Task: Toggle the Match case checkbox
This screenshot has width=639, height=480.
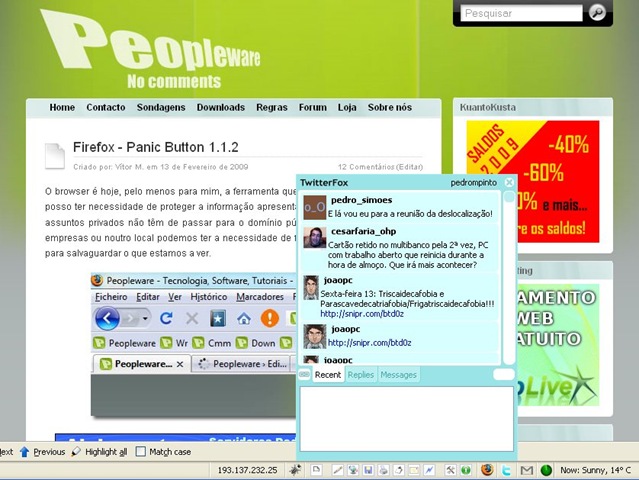Action: (x=141, y=451)
